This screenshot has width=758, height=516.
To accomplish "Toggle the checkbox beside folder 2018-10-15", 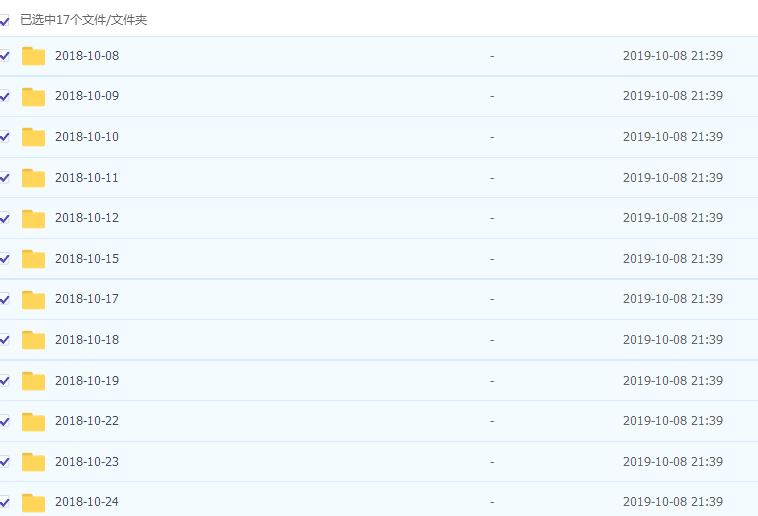I will pos(5,259).
